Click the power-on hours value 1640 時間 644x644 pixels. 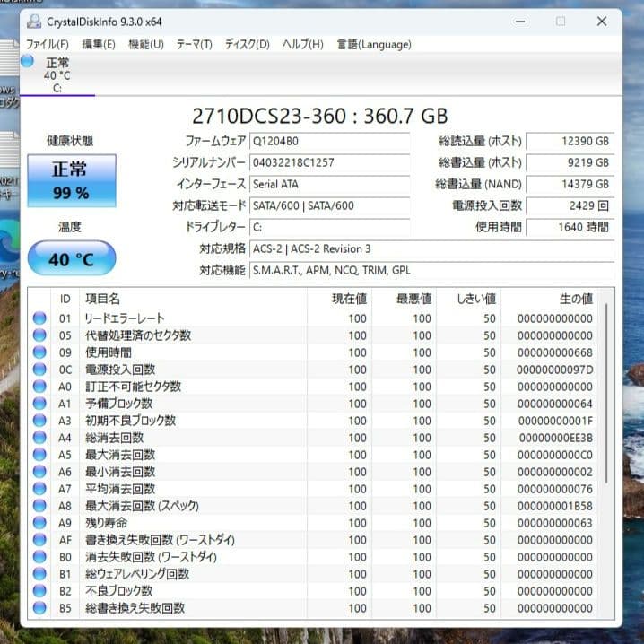point(570,227)
